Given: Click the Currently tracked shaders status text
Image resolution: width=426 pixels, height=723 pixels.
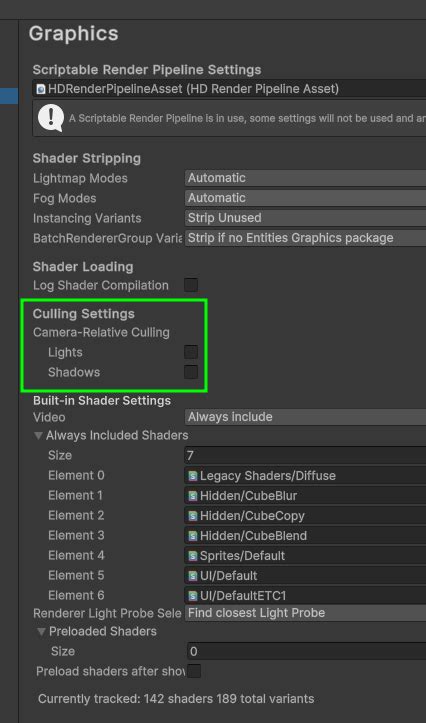Looking at the screenshot, I should pyautogui.click(x=176, y=699).
